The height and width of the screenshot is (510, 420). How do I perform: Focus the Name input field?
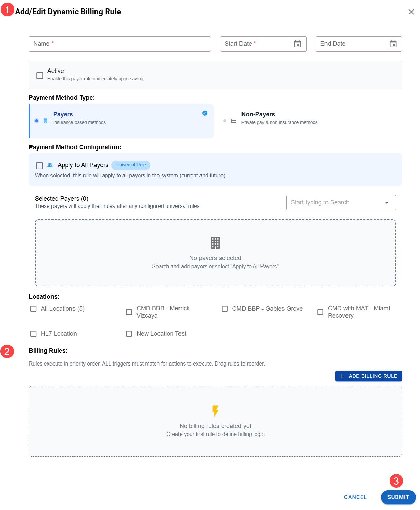coord(120,44)
